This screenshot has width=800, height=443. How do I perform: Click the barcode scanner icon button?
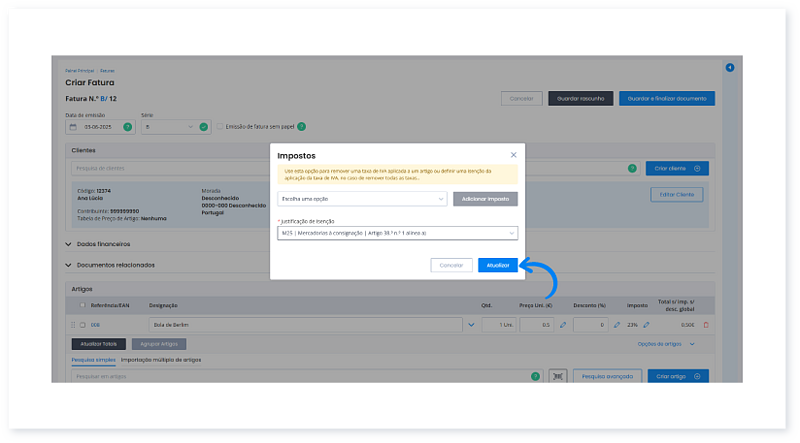(558, 376)
